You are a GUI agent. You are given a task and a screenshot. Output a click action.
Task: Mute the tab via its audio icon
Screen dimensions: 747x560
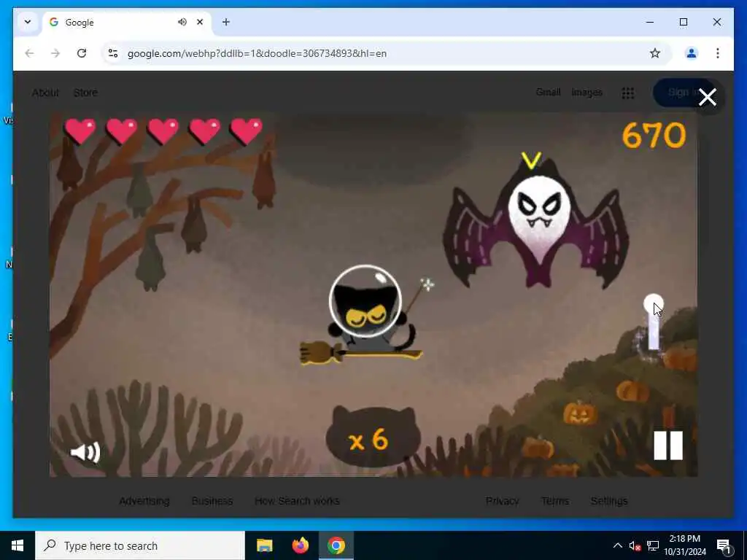(x=182, y=22)
